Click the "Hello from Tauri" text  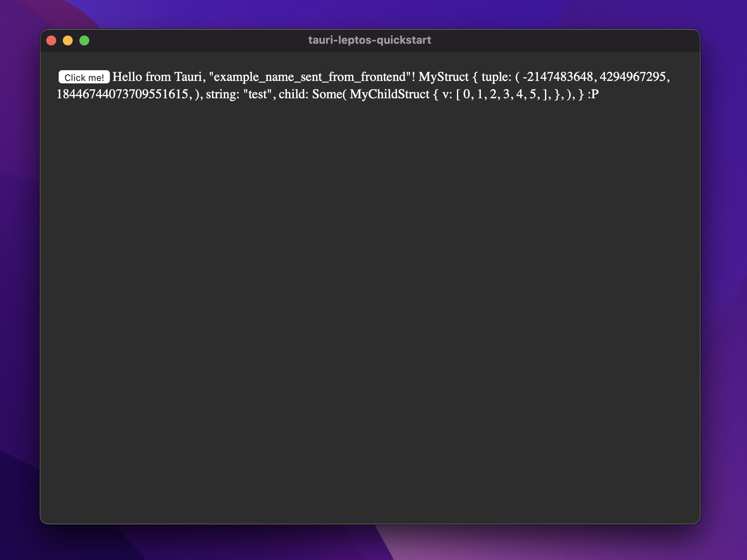tap(157, 77)
